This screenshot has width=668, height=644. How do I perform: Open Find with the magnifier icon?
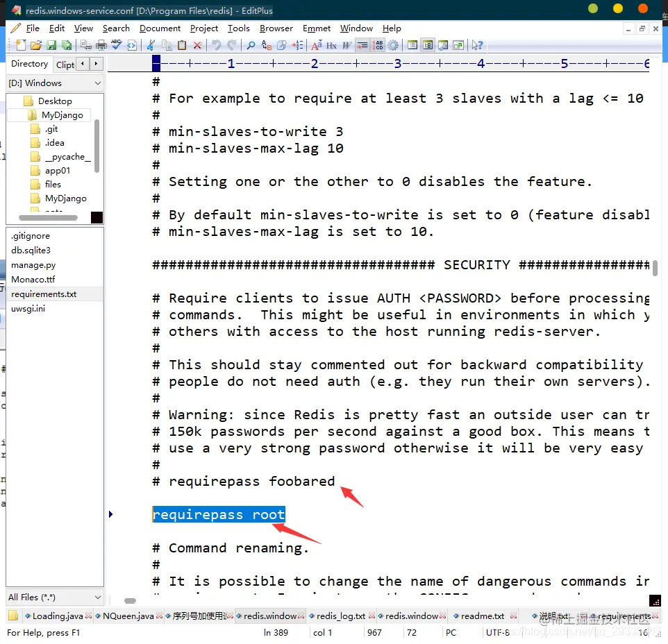(251, 45)
